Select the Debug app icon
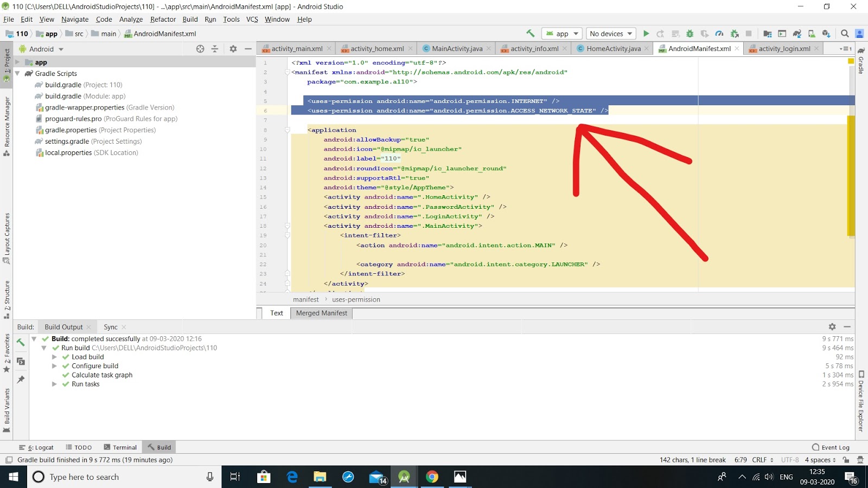 (690, 33)
